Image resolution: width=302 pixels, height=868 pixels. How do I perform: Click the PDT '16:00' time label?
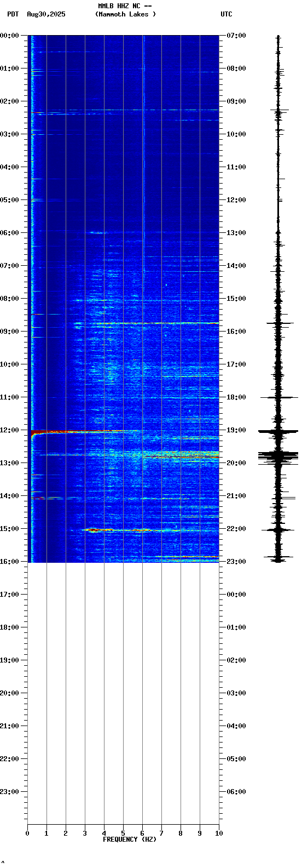click(10, 562)
